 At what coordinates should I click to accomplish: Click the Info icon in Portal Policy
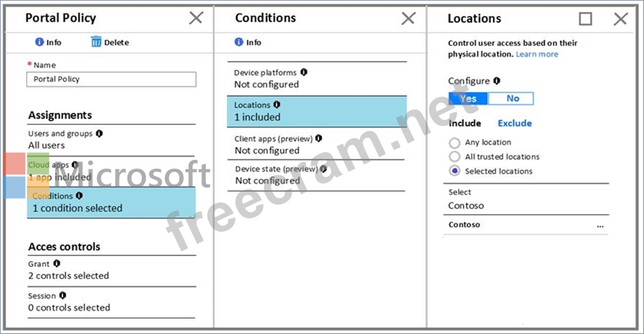(x=40, y=42)
